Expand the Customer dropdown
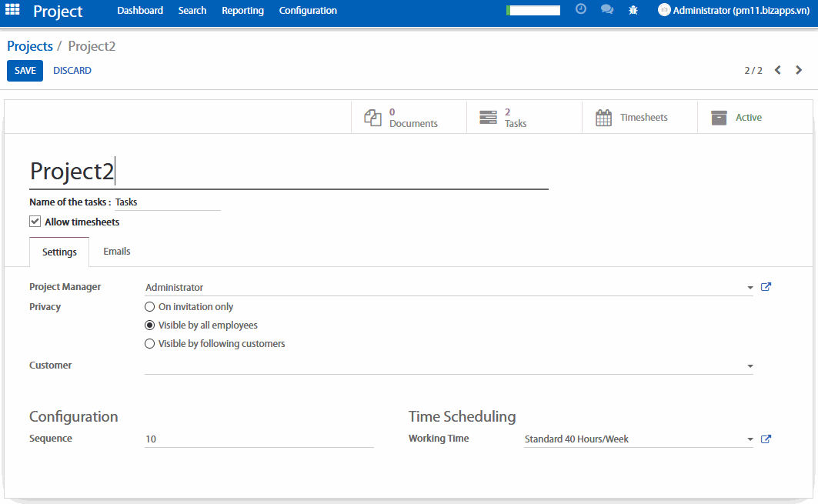The image size is (818, 504). (750, 366)
